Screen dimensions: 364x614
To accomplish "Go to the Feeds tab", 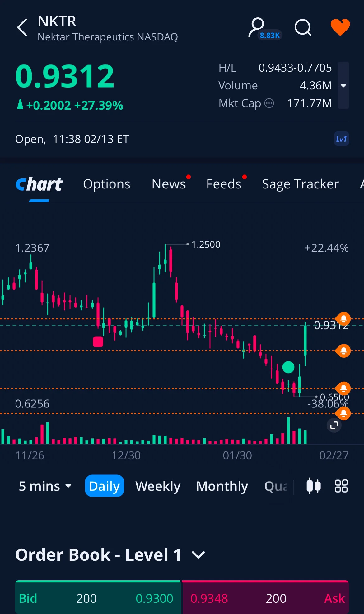I will coord(224,184).
